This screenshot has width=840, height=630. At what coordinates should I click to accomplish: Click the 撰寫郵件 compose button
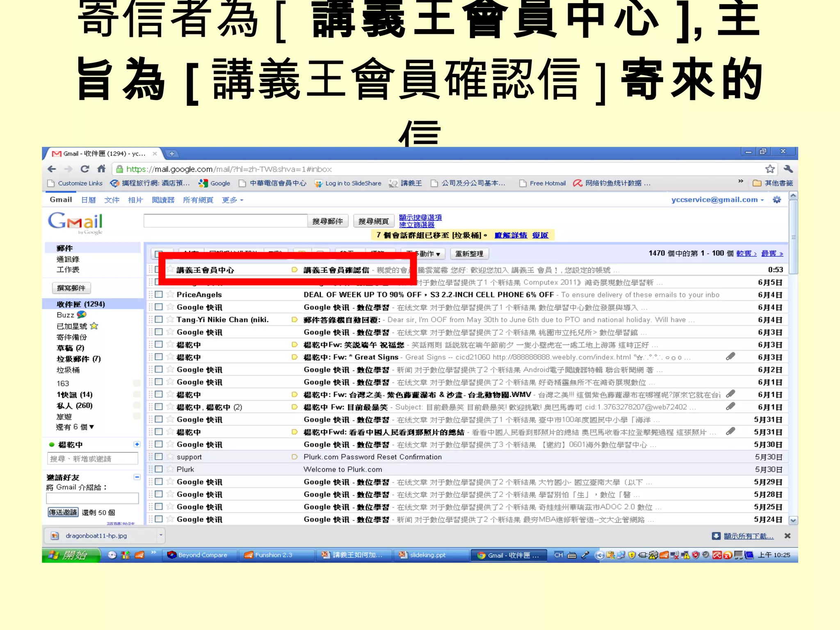coord(71,288)
